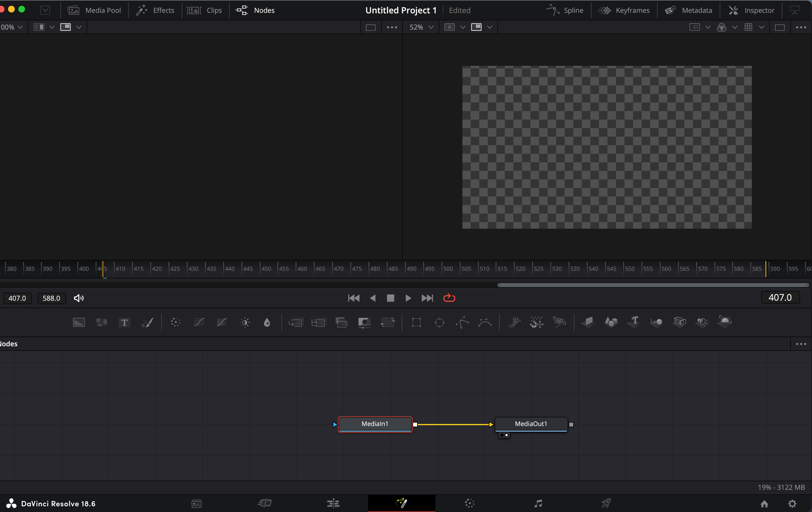Select the Polygon mask tool
Viewport: 812px width, 512px height.
coord(462,323)
